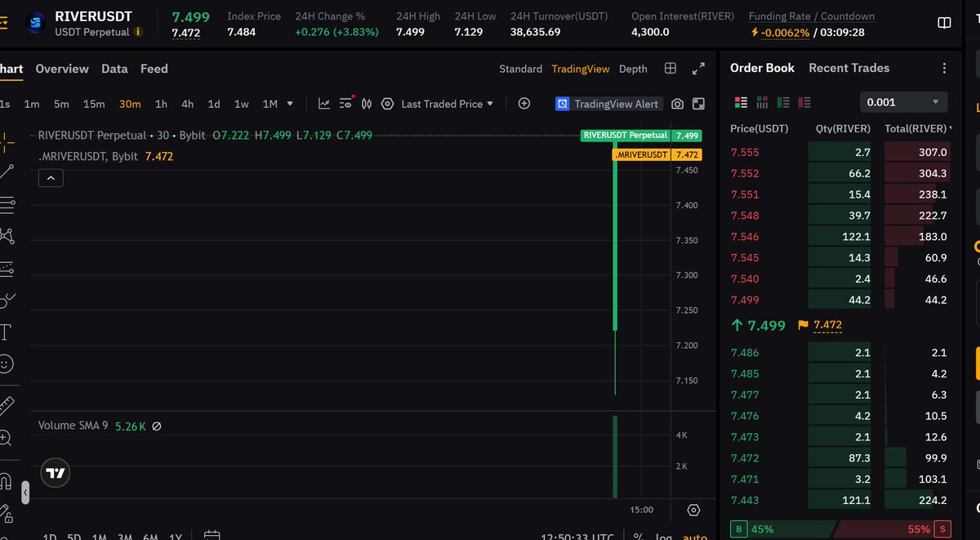Collapse the chart legend with the caret button
Screen dimensions: 980x540
(51, 177)
